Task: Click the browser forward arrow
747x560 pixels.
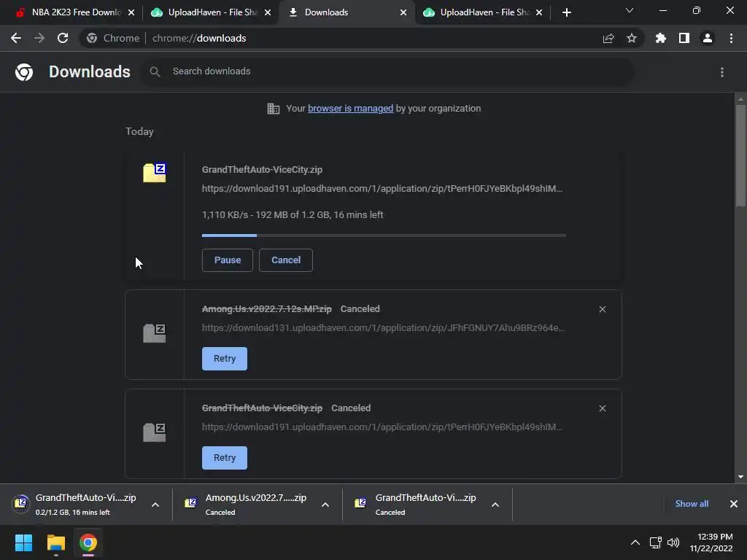Action: coord(39,38)
